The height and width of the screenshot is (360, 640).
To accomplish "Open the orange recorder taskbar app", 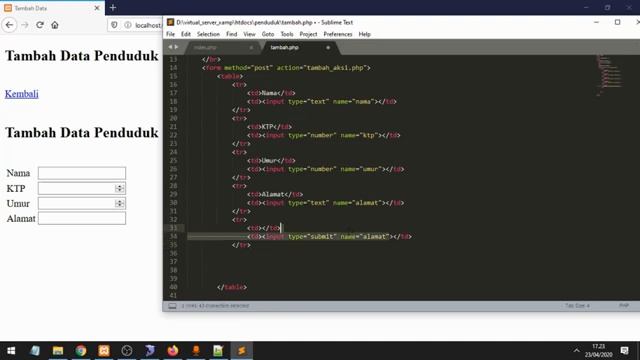I will pyautogui.click(x=196, y=351).
